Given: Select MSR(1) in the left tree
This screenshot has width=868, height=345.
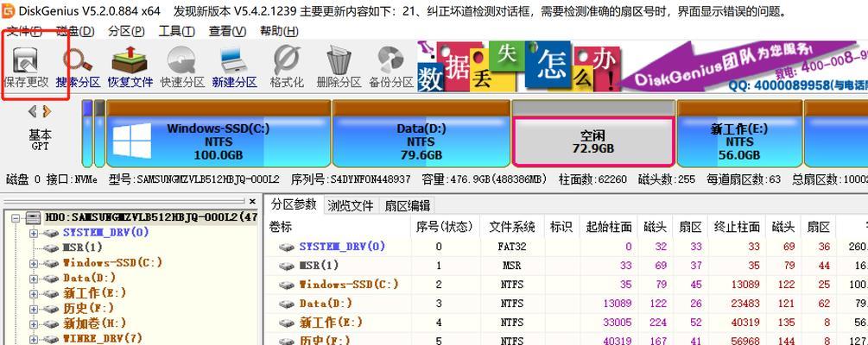Looking at the screenshot, I should 83,248.
